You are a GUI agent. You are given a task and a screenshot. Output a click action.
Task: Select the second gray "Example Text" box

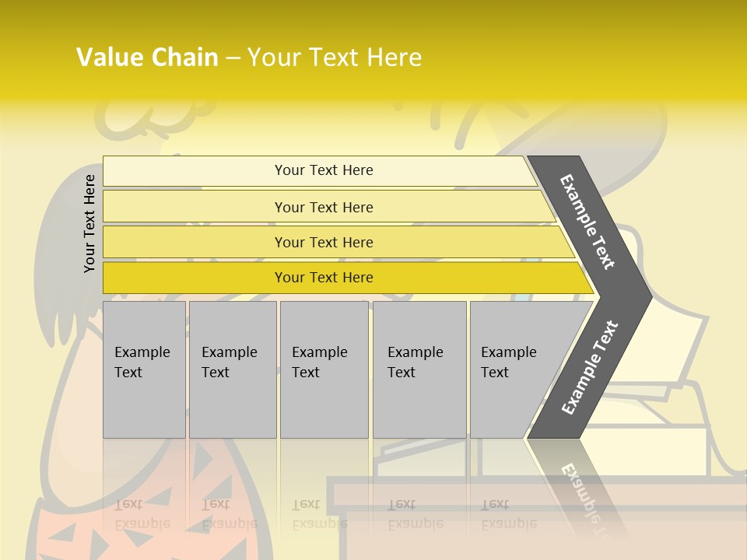pos(232,369)
